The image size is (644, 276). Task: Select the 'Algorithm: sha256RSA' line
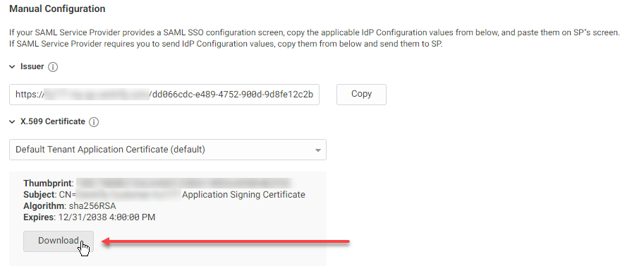coord(69,206)
